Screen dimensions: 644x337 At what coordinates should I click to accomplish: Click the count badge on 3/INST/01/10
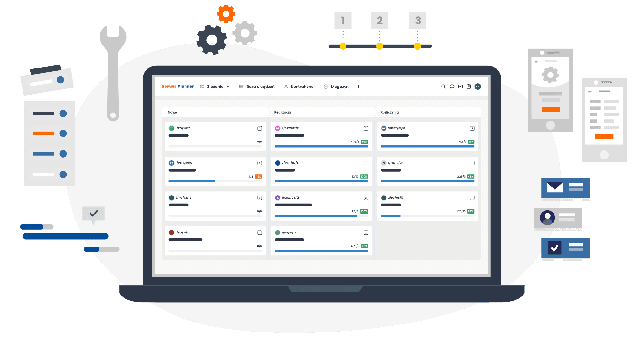click(472, 128)
